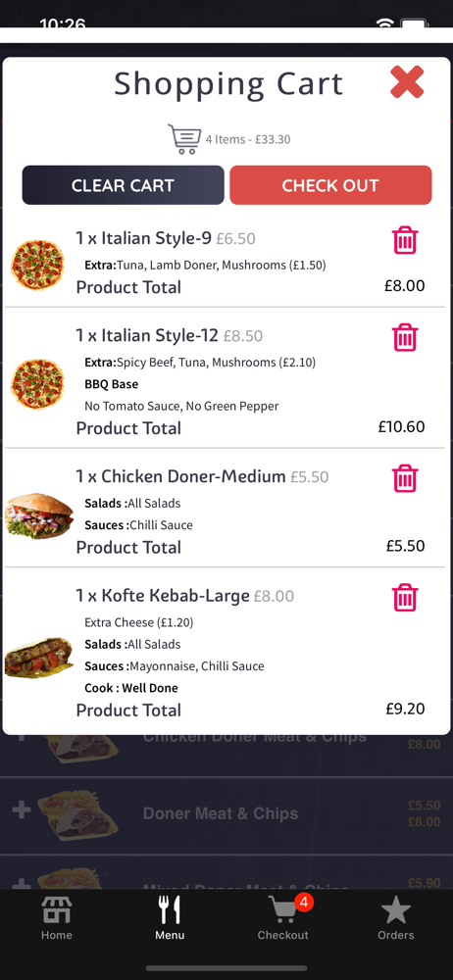Image resolution: width=453 pixels, height=980 pixels.
Task: Tap the cart icon beside 4 Items
Action: coord(184,139)
